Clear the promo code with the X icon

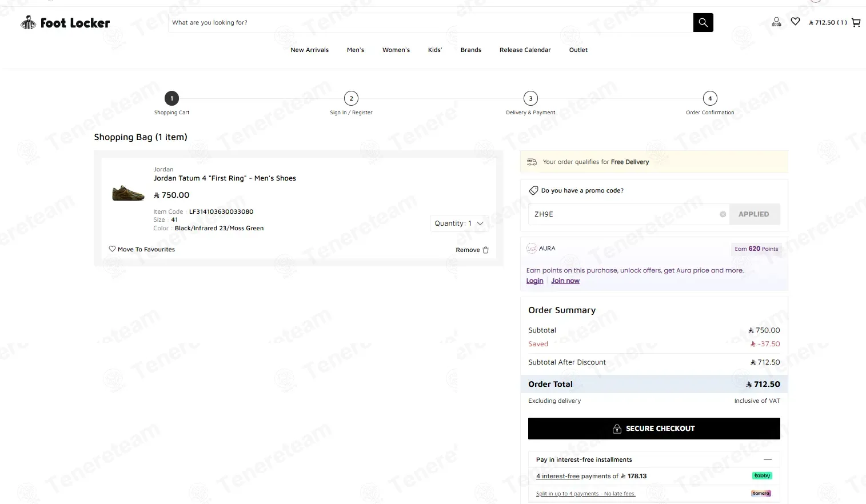(x=723, y=214)
